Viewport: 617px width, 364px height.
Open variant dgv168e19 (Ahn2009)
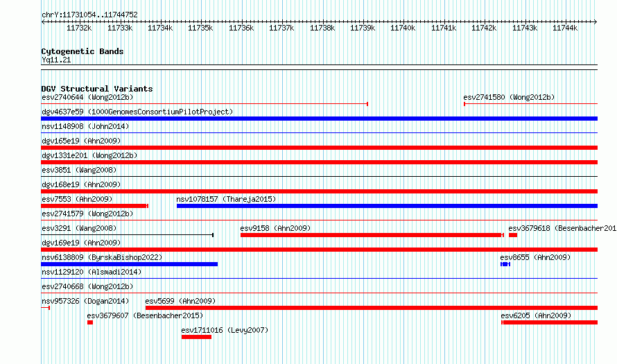(81, 184)
